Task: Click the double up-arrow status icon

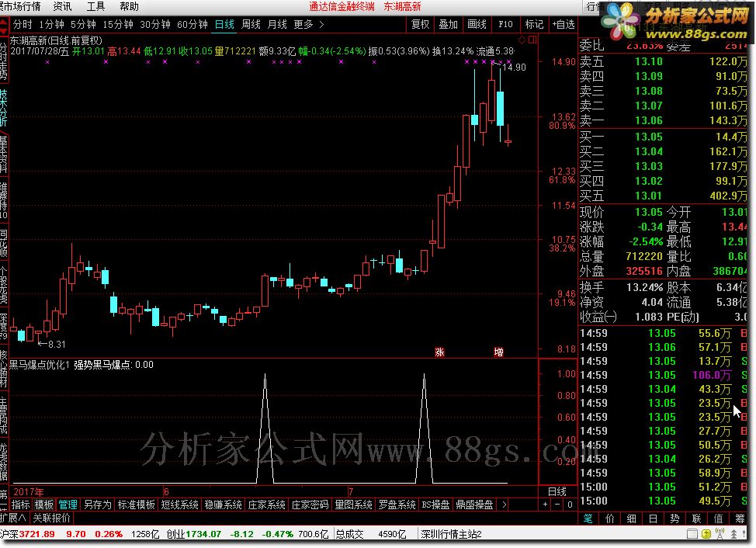Action: 733,534
